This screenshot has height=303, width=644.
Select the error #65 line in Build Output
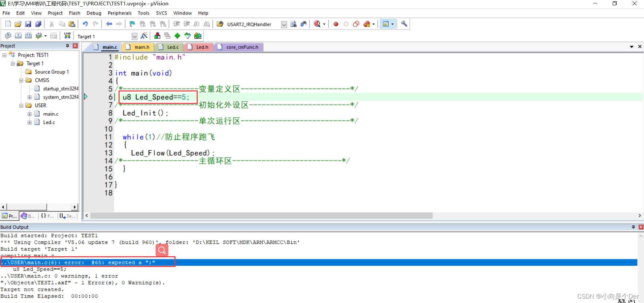[319, 263]
